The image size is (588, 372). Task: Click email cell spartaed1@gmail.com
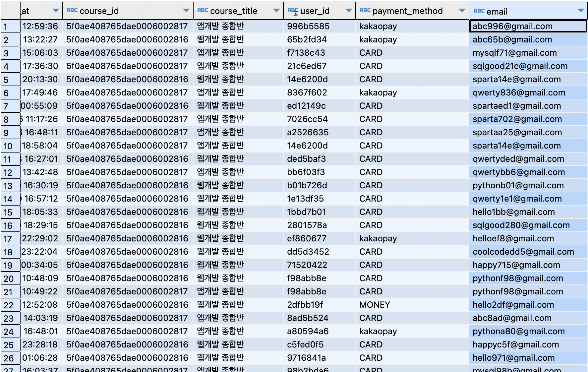528,106
